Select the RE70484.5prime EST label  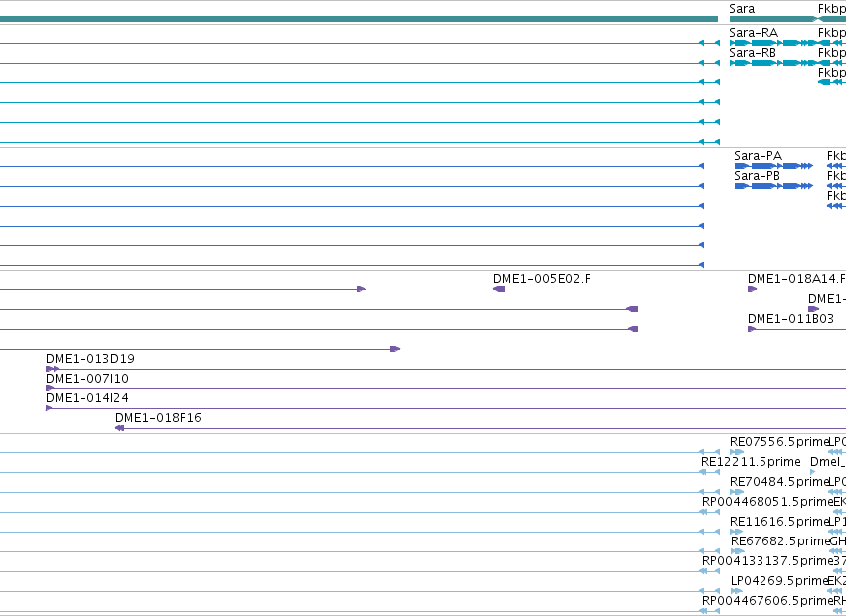[778, 481]
